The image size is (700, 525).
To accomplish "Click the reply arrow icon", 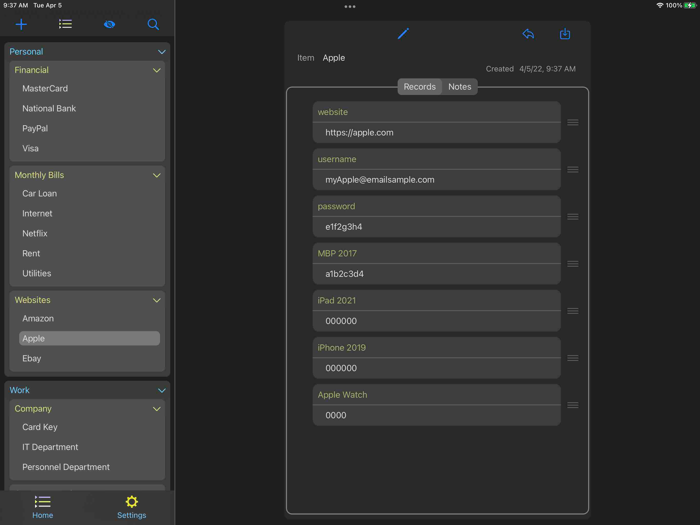I will pos(528,34).
